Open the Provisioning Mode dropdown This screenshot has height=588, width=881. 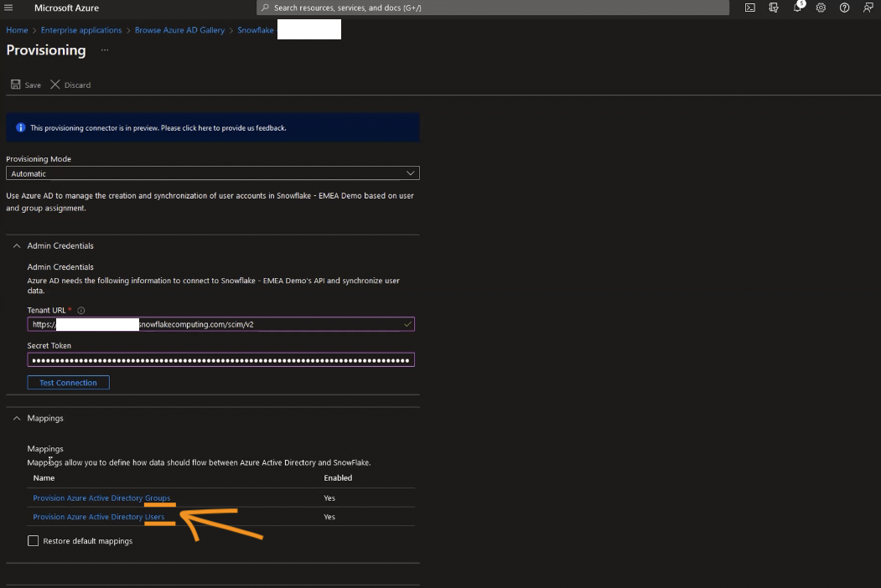point(212,173)
